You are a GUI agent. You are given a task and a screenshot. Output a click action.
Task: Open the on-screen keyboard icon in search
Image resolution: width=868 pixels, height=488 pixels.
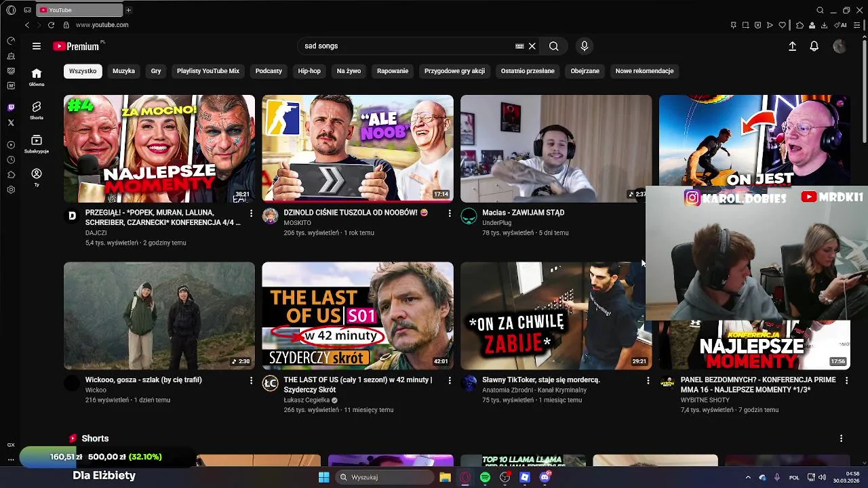pos(519,46)
